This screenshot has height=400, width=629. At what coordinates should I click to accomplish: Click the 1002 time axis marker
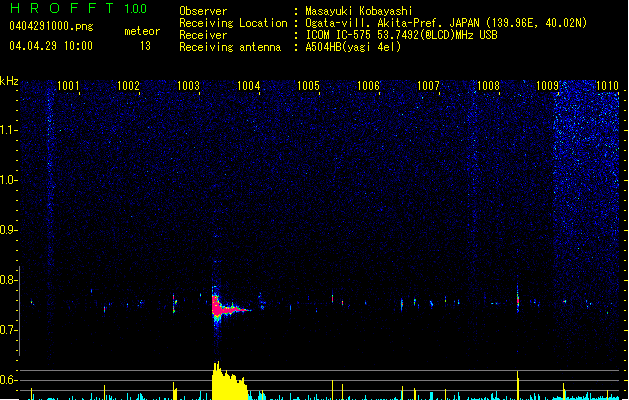coord(128,86)
